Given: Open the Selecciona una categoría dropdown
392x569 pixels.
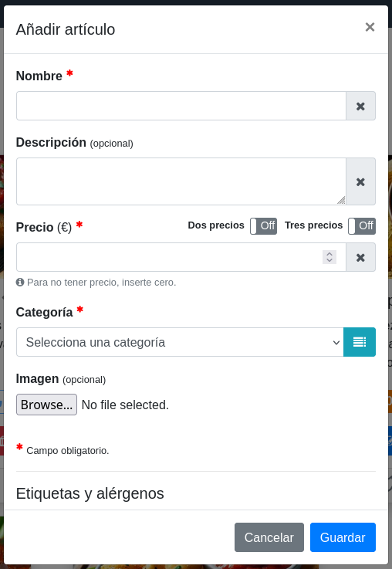Looking at the screenshot, I should click(x=180, y=342).
